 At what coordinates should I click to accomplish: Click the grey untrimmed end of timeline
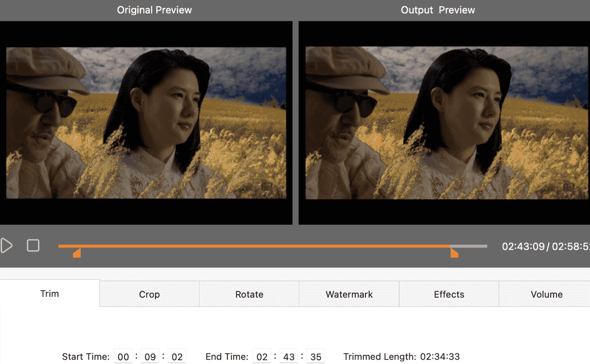click(469, 246)
